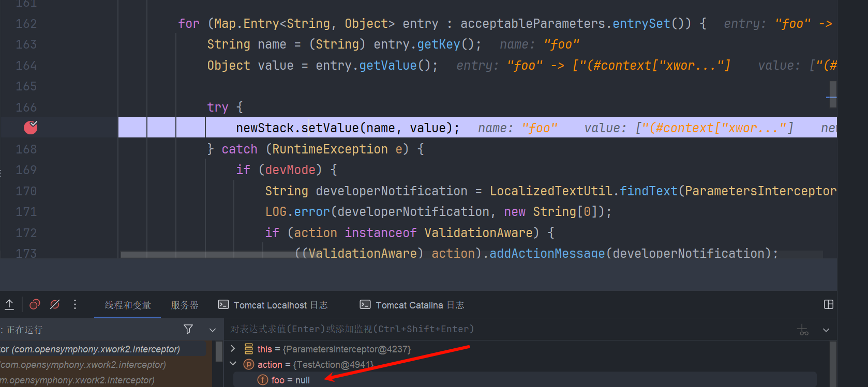Image resolution: width=868 pixels, height=387 pixels.
Task: Collapse the 'action' variable node
Action: (233, 364)
